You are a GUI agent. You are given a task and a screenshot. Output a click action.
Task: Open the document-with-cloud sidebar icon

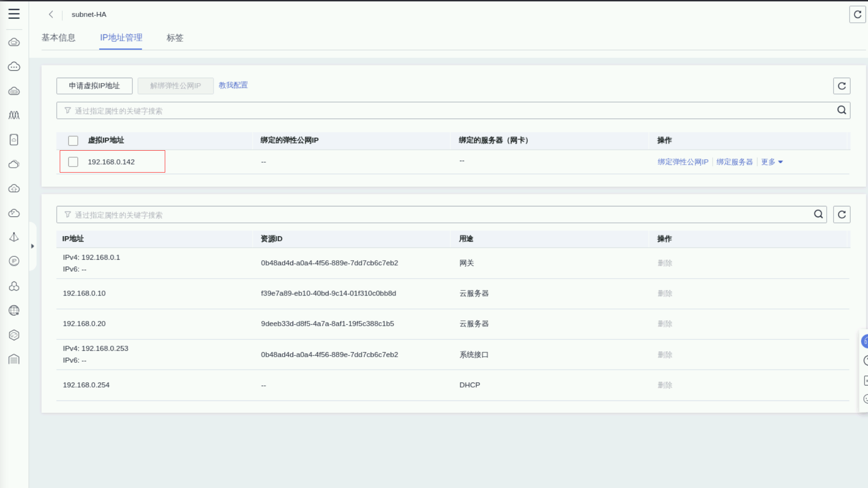tap(14, 140)
